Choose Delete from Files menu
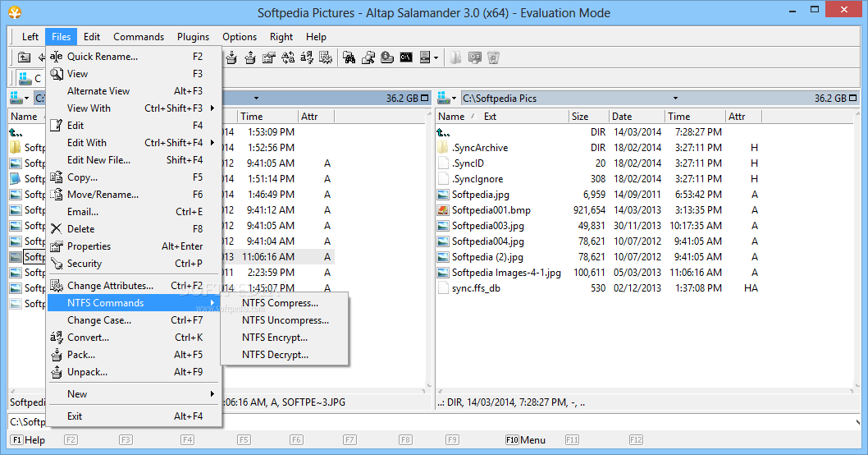The image size is (868, 455). click(x=134, y=229)
